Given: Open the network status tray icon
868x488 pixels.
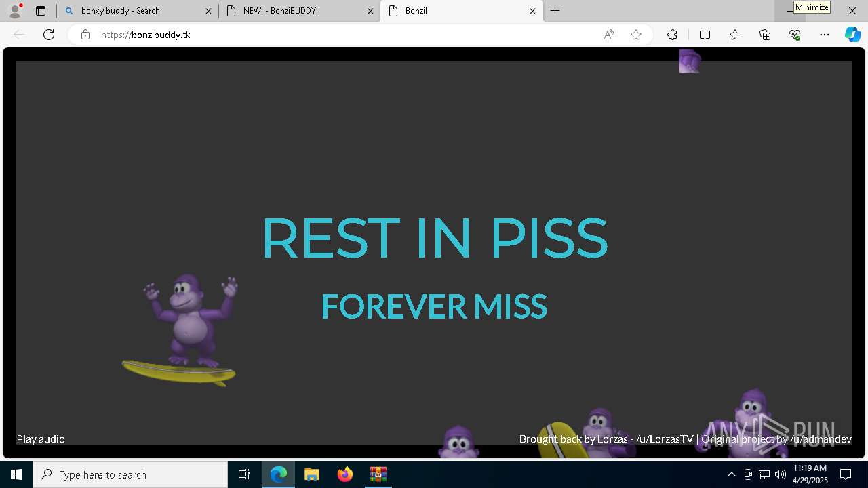Looking at the screenshot, I should click(764, 474).
